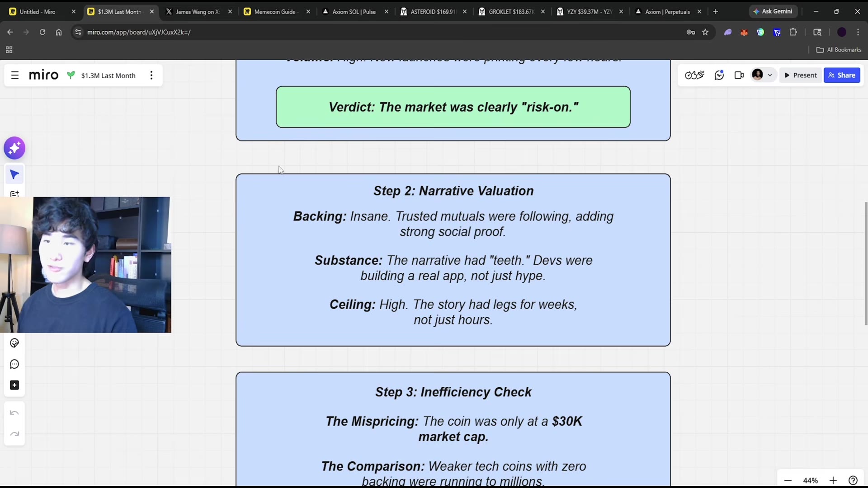Open the comment tool in left toolbar
Image resolution: width=868 pixels, height=488 pixels.
pos(14,364)
